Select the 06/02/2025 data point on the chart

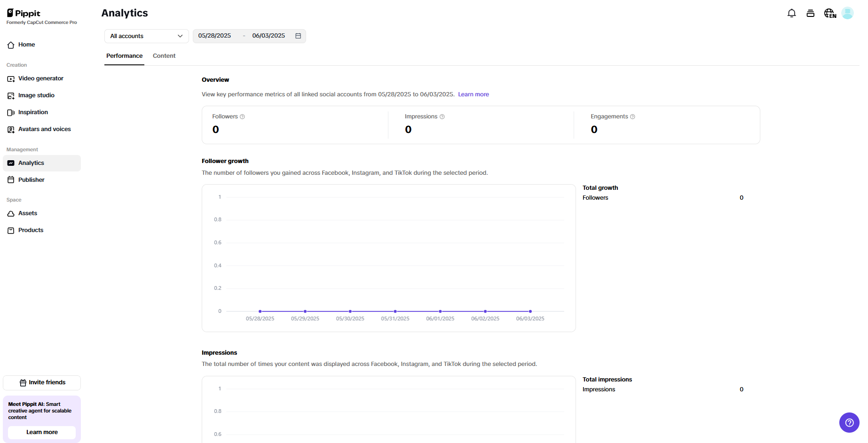point(485,311)
